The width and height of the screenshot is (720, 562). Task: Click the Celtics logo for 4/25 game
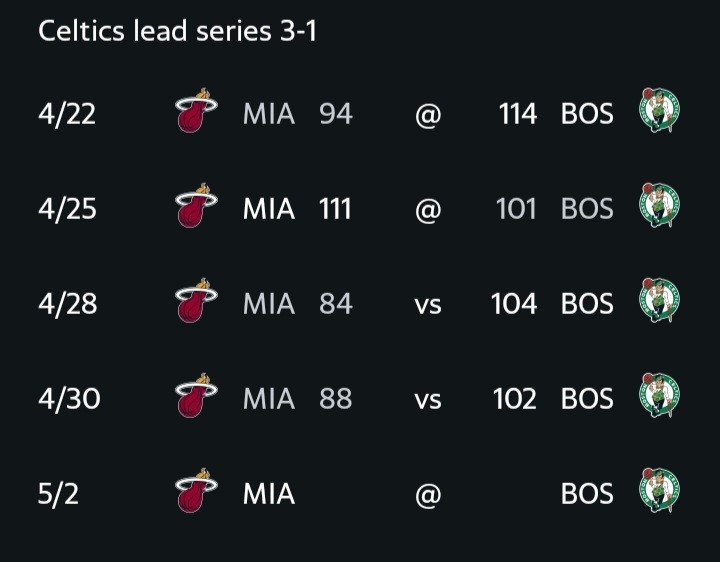659,205
